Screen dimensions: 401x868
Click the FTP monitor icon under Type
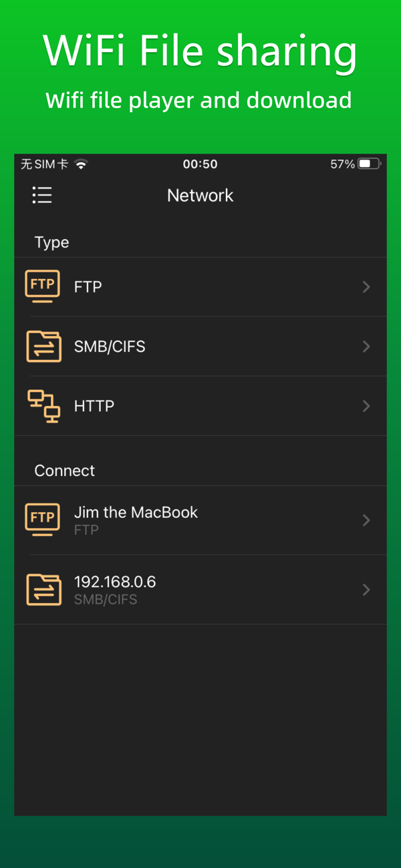(x=42, y=286)
